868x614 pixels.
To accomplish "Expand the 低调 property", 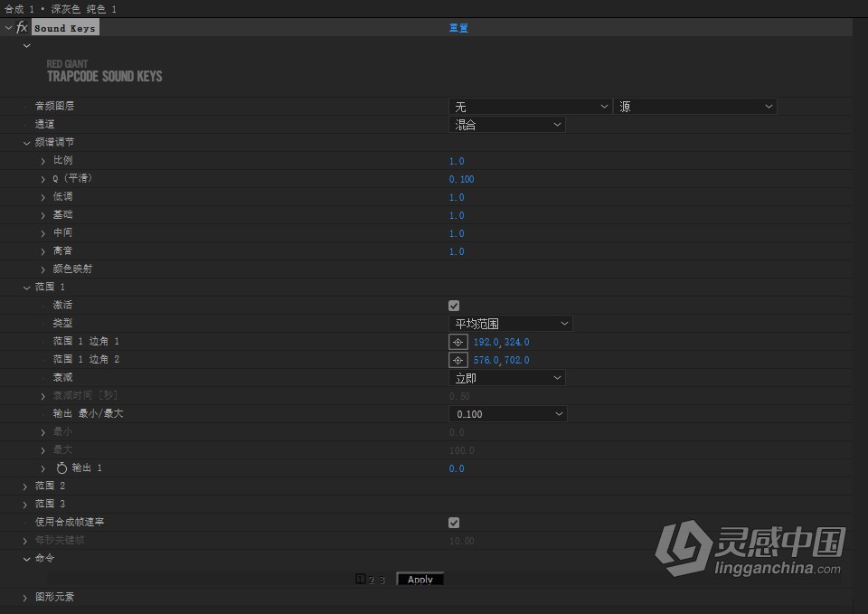I will point(43,197).
